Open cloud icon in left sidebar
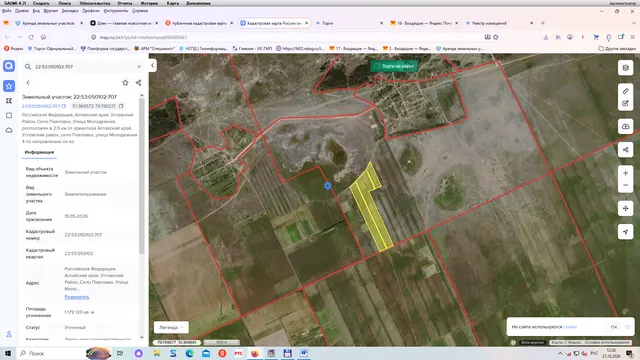 (9, 130)
